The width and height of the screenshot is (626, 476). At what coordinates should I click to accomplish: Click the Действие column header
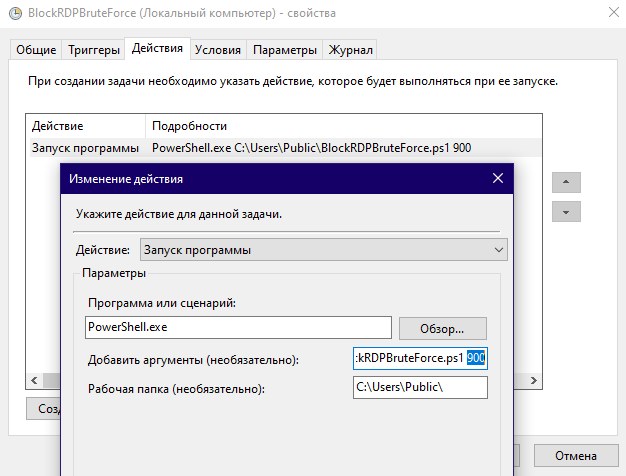[x=87, y=126]
